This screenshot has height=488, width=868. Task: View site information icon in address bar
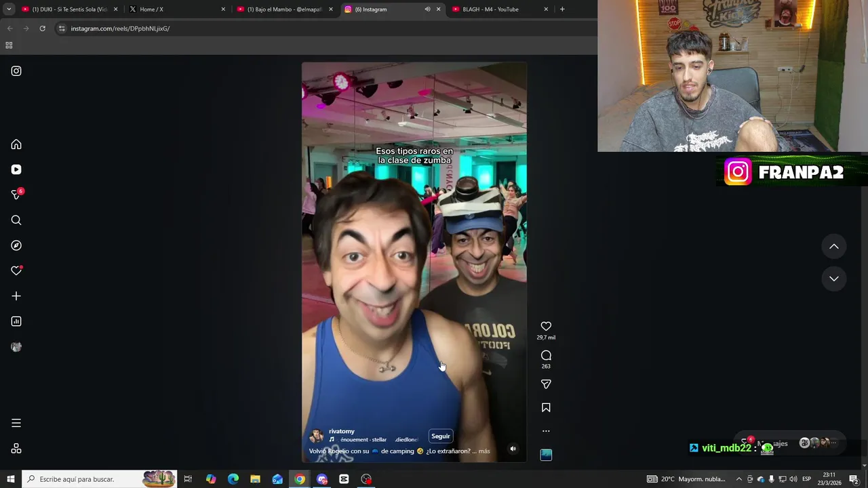[62, 28]
